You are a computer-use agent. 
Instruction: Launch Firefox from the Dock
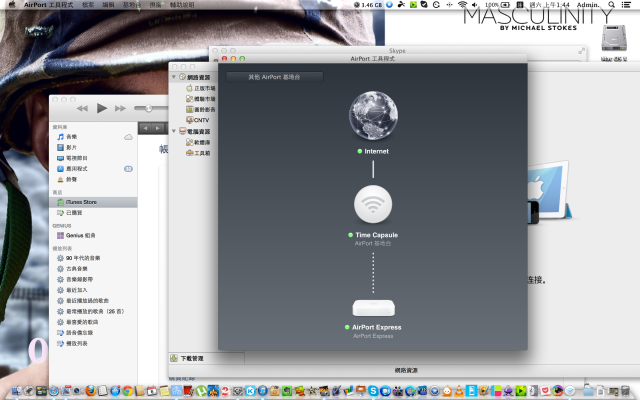pyautogui.click(x=91, y=391)
